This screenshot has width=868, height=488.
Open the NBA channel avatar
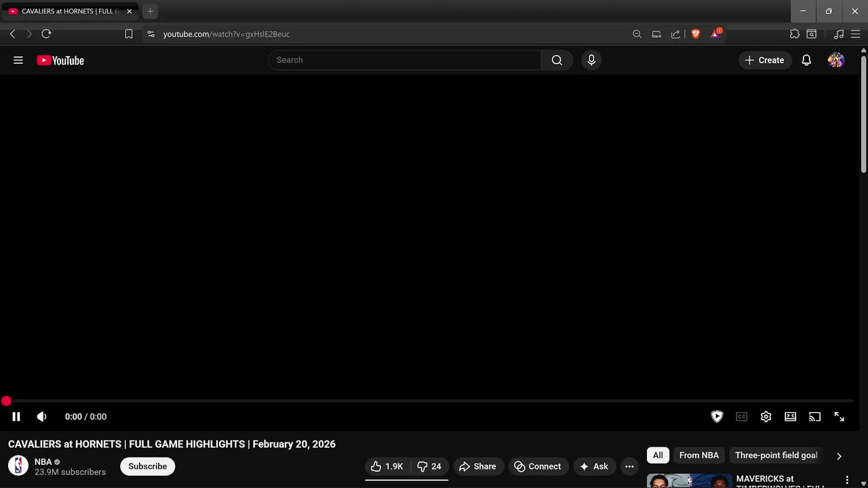[18, 466]
